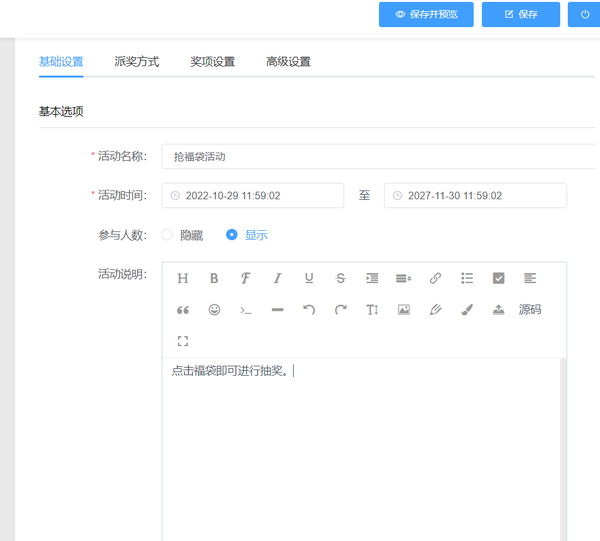600x541 pixels.
Task: Insert a todo checkbox list in the editor
Action: [x=499, y=278]
